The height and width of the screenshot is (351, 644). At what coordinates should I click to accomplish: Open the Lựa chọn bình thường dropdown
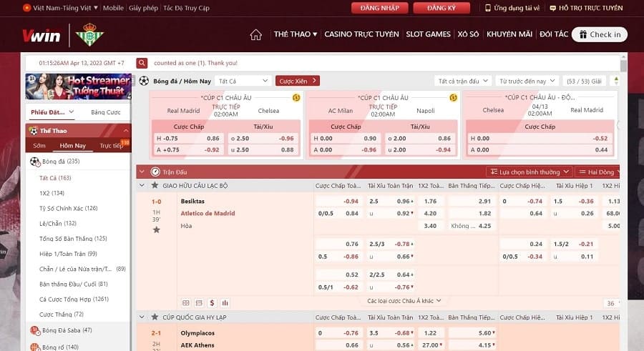(530, 172)
